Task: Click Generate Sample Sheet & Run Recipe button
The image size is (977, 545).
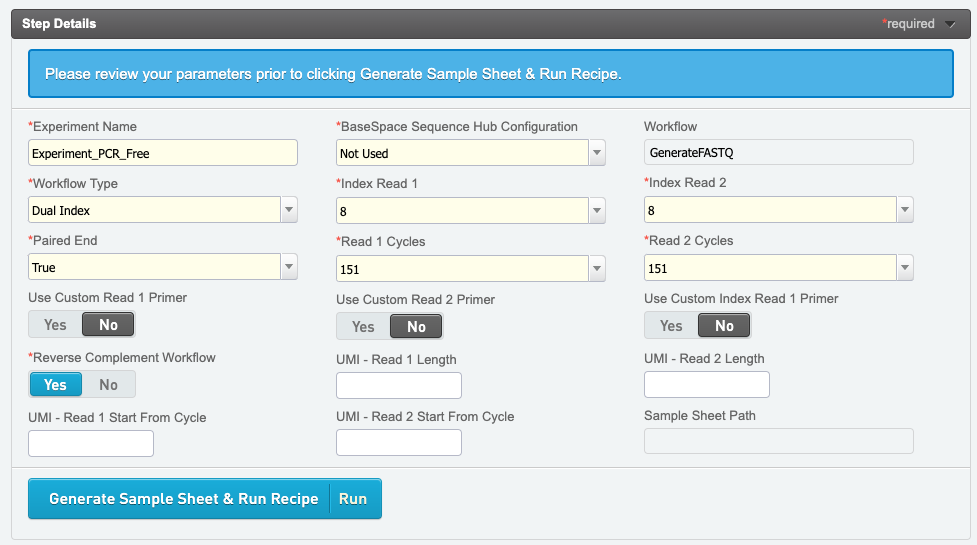Action: tap(183, 499)
